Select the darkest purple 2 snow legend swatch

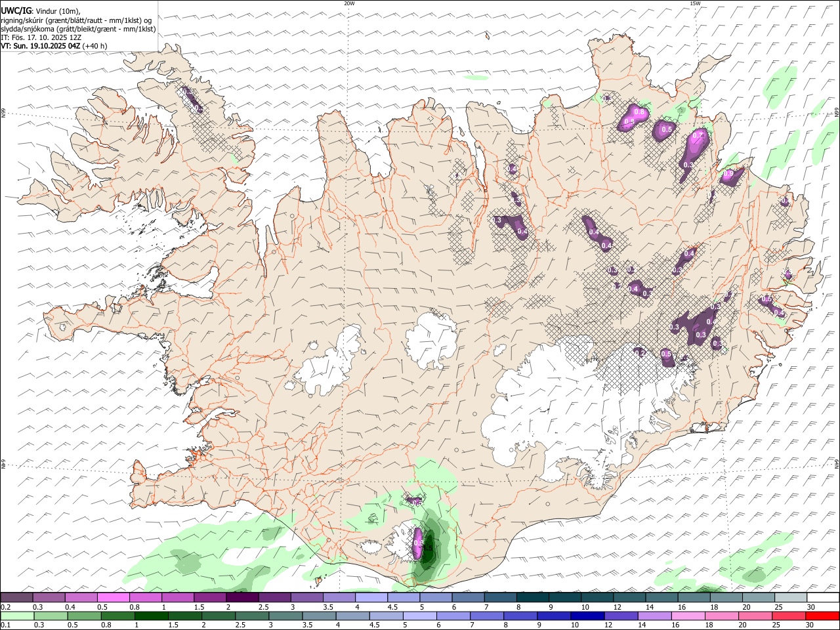pos(242,597)
